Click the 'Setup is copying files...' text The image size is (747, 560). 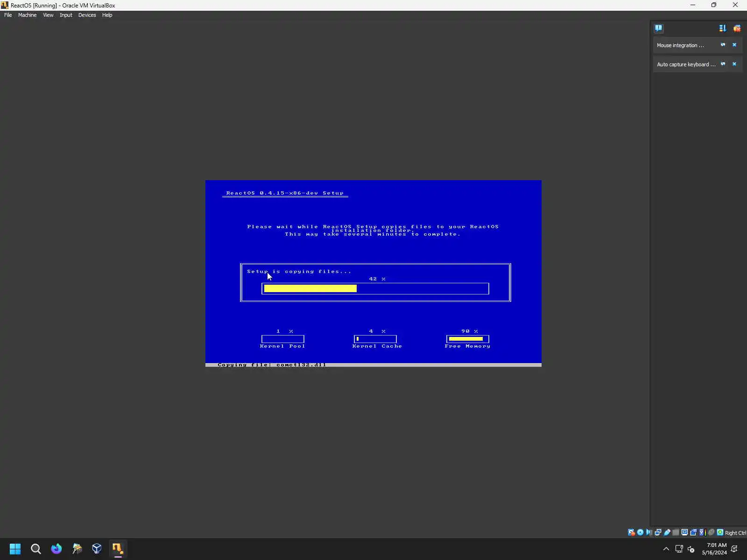pos(299,271)
